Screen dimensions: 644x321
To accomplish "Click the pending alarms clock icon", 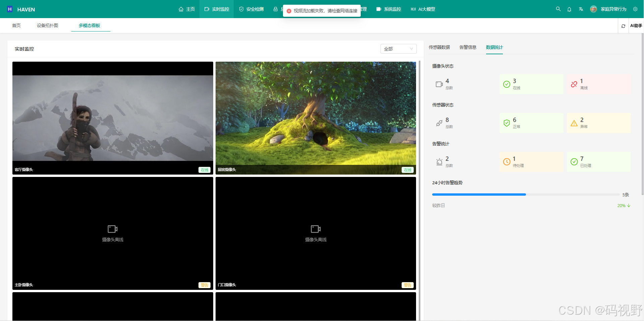I will pos(507,162).
